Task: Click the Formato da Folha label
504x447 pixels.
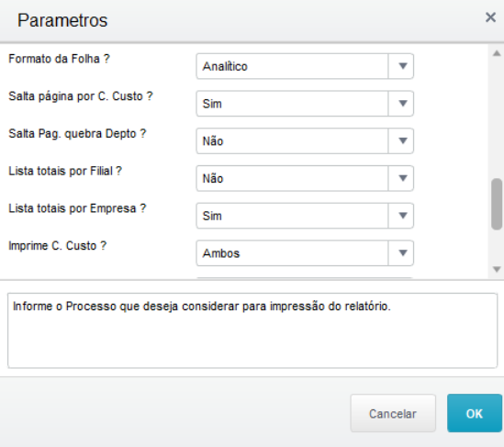Action: click(59, 59)
